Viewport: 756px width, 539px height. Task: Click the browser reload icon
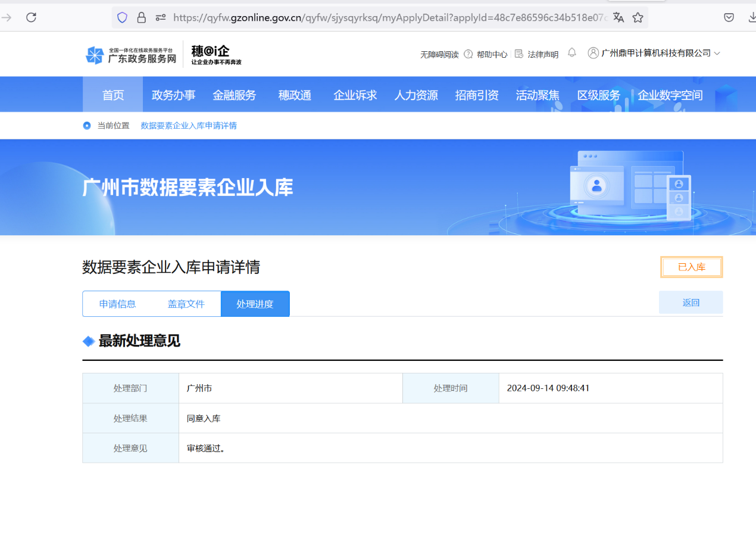(32, 17)
